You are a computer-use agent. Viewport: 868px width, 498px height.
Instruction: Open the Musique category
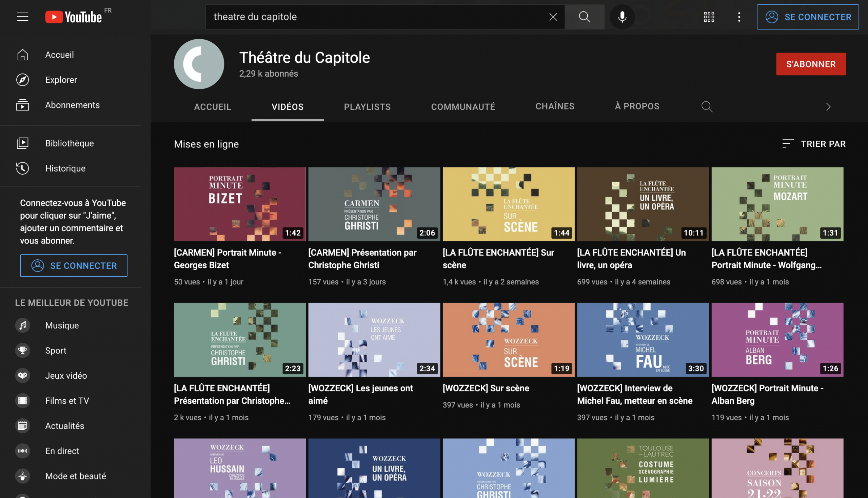point(62,325)
